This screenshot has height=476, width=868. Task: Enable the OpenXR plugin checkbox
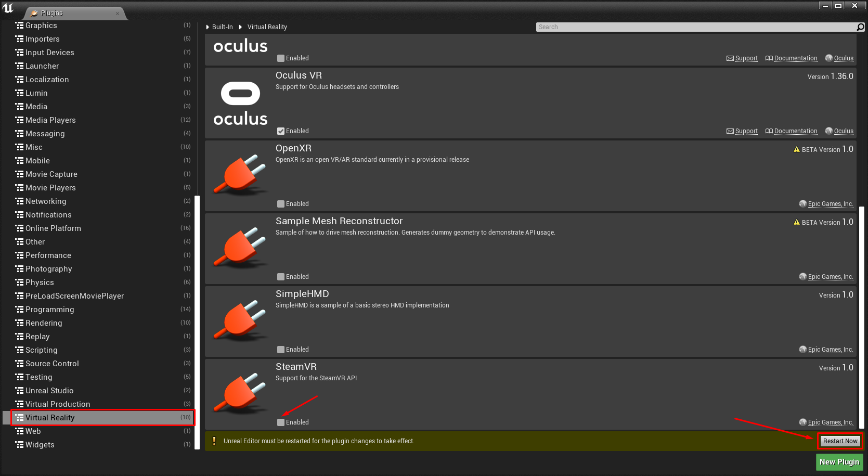(x=281, y=204)
